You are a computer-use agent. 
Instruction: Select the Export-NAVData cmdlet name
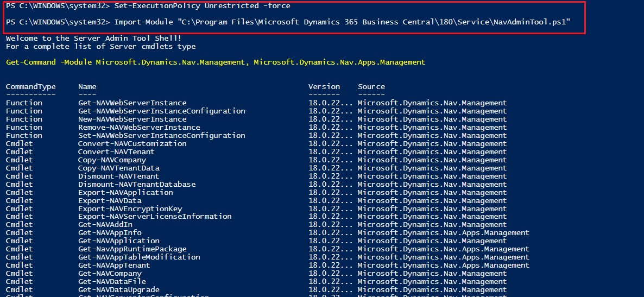click(x=110, y=200)
